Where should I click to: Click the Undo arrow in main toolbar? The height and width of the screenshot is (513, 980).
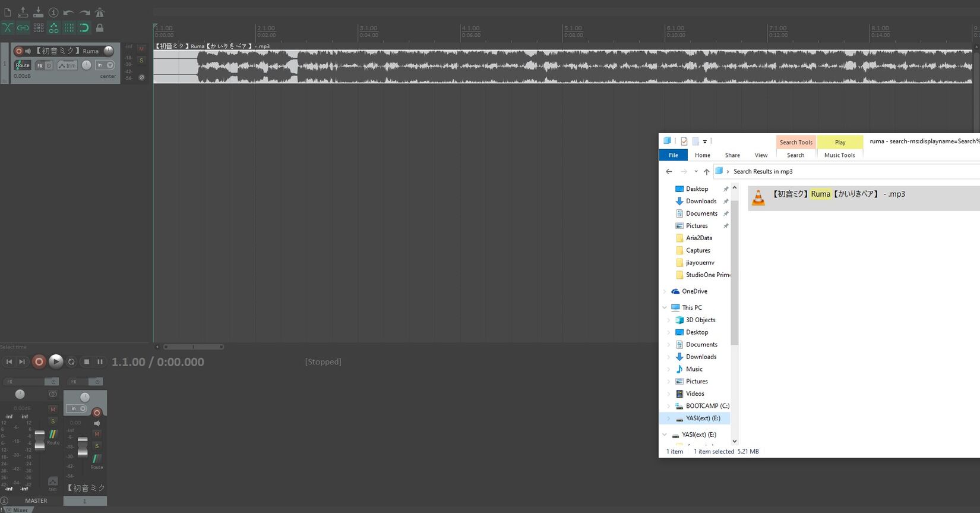[x=69, y=12]
